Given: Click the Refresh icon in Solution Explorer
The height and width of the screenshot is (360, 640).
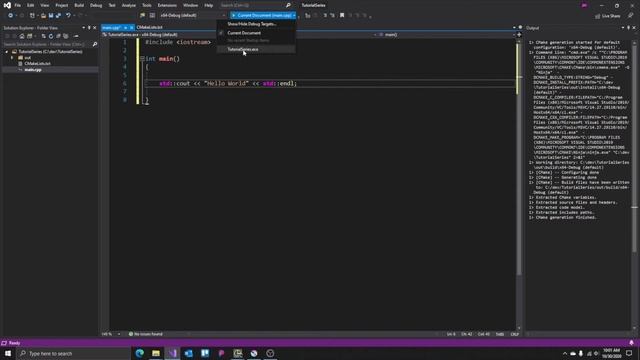Looking at the screenshot, I should [51, 36].
